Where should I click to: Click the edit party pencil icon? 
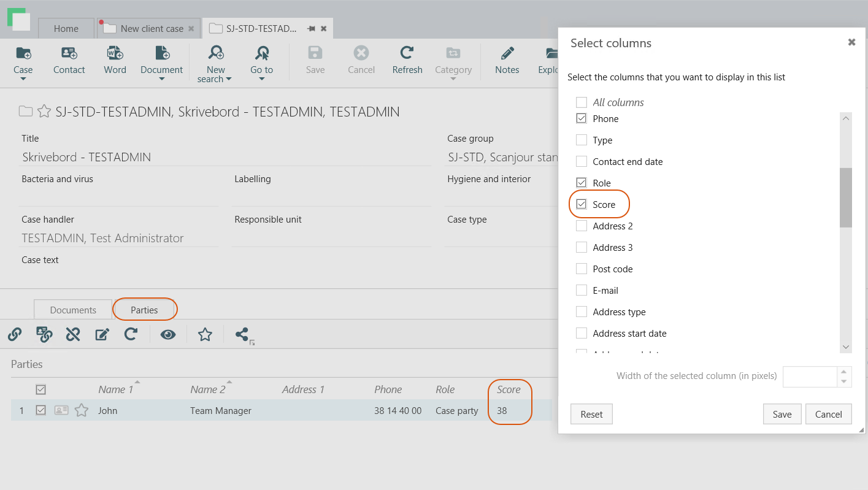102,334
